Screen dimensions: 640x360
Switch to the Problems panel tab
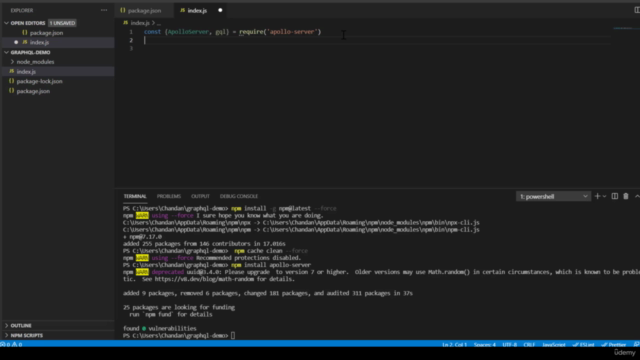pos(169,196)
